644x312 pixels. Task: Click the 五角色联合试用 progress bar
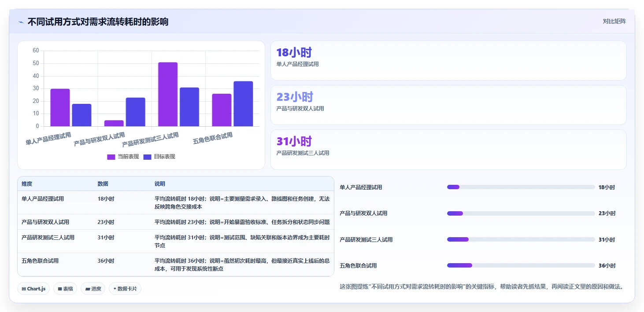521,265
